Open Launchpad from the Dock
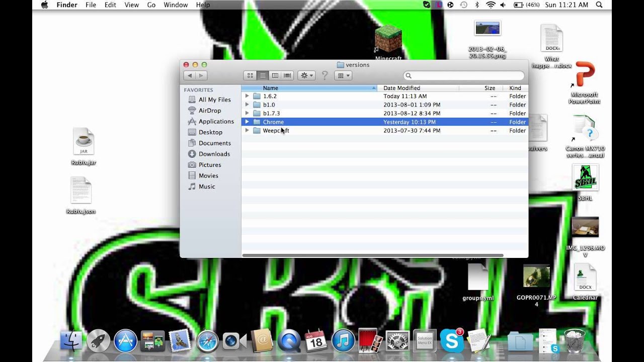Image resolution: width=644 pixels, height=362 pixels. pos(98,341)
